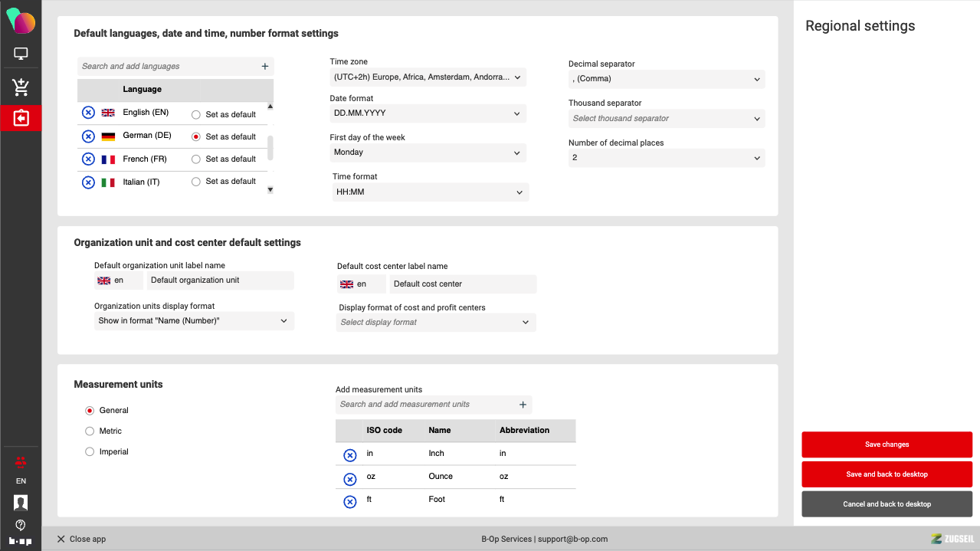Remove the Inch measurement unit
The height and width of the screenshot is (551, 980).
pyautogui.click(x=350, y=455)
